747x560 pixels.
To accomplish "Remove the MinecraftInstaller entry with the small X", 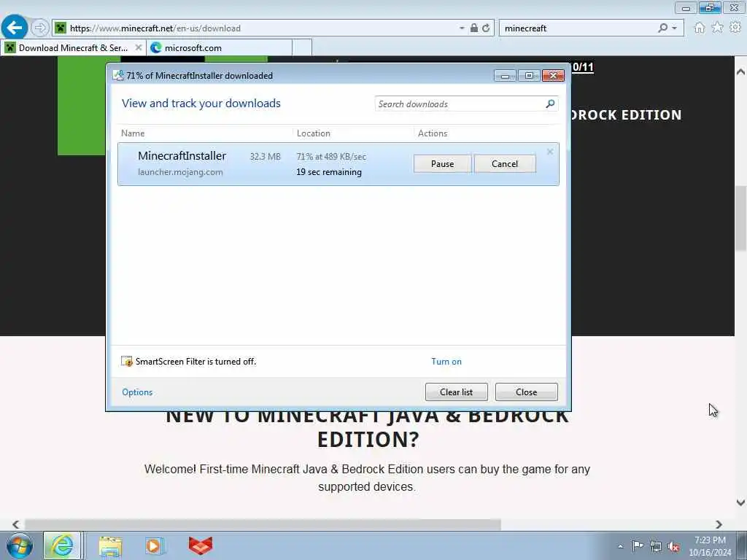I will [550, 152].
